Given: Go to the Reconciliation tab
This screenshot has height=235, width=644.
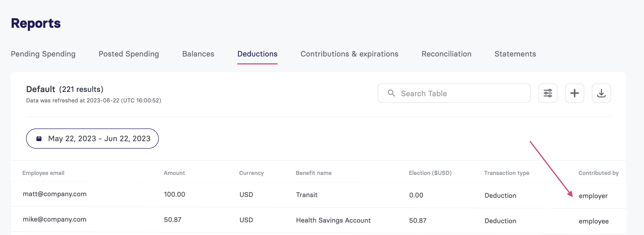Looking at the screenshot, I should click(446, 54).
